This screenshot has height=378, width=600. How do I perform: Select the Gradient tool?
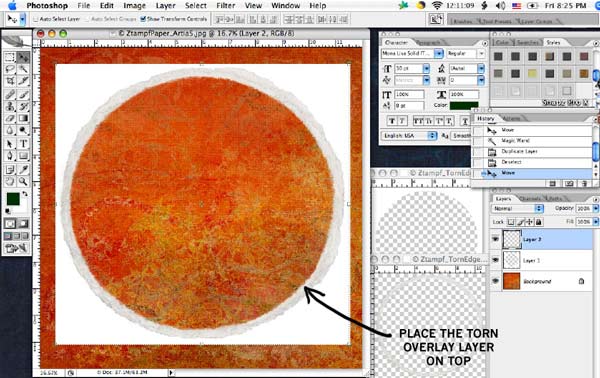(23, 118)
